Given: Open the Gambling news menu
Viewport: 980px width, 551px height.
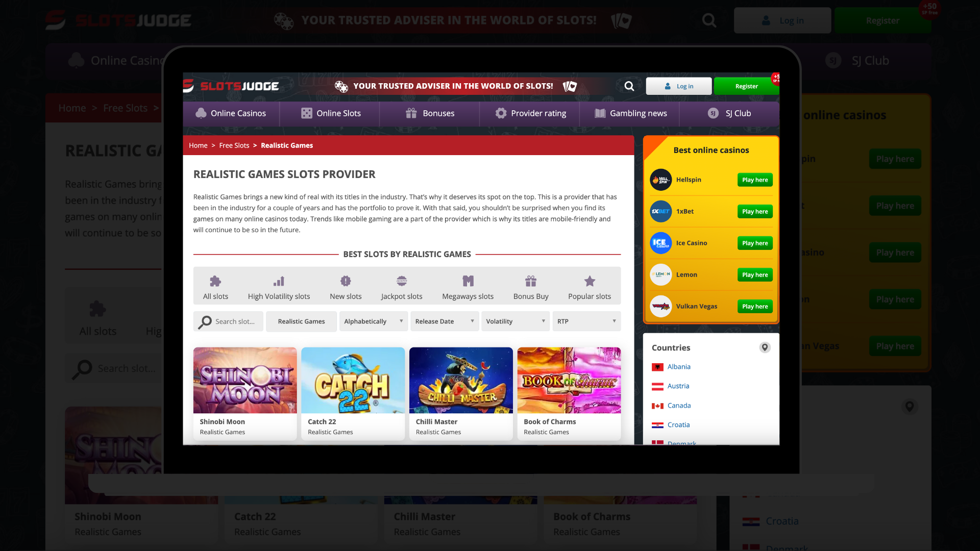Looking at the screenshot, I should click(630, 113).
